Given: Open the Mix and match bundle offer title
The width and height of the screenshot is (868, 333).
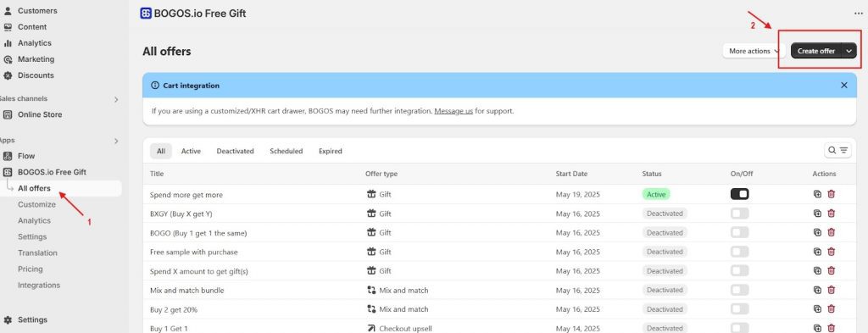Looking at the screenshot, I should click(187, 291).
